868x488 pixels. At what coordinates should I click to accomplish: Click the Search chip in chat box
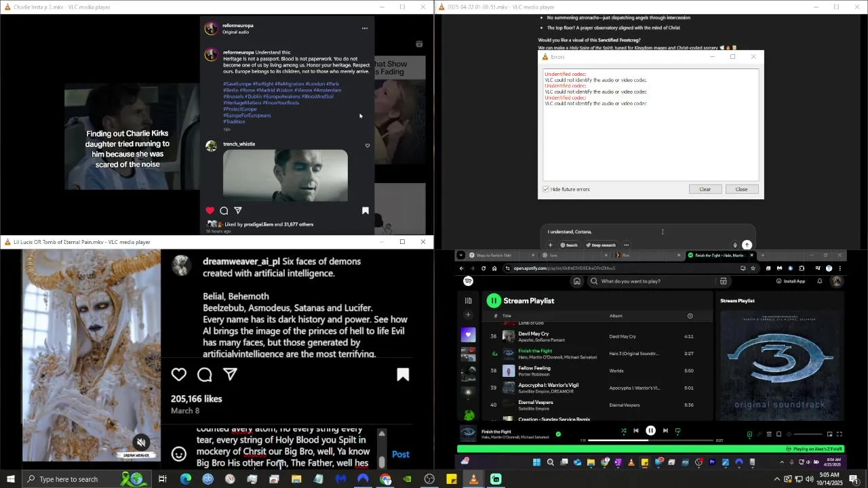pyautogui.click(x=569, y=245)
